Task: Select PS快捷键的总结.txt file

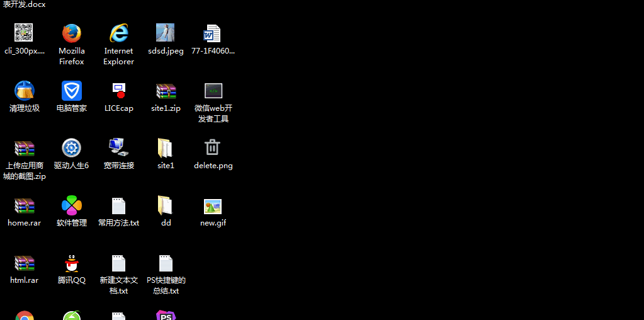Action: [166, 263]
